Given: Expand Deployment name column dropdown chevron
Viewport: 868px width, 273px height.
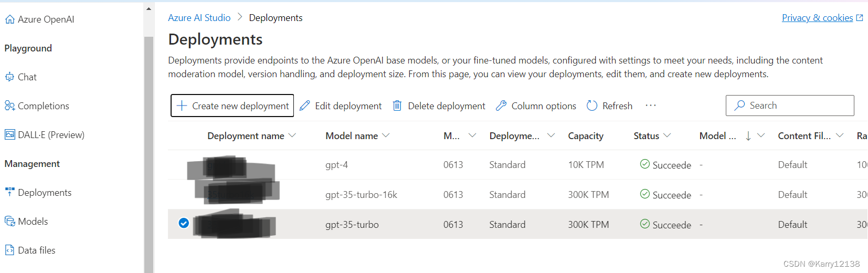Looking at the screenshot, I should [x=292, y=135].
